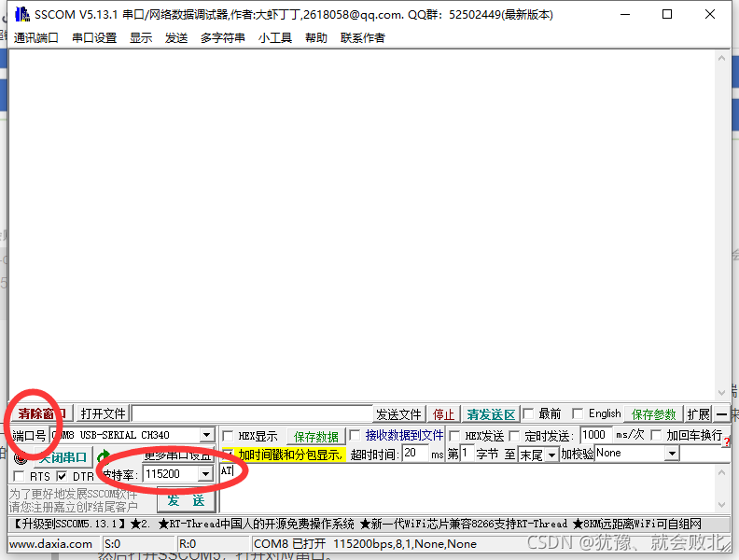The width and height of the screenshot is (739, 560).
Task: Click the green refresh ports arrow icon
Action: 104,456
